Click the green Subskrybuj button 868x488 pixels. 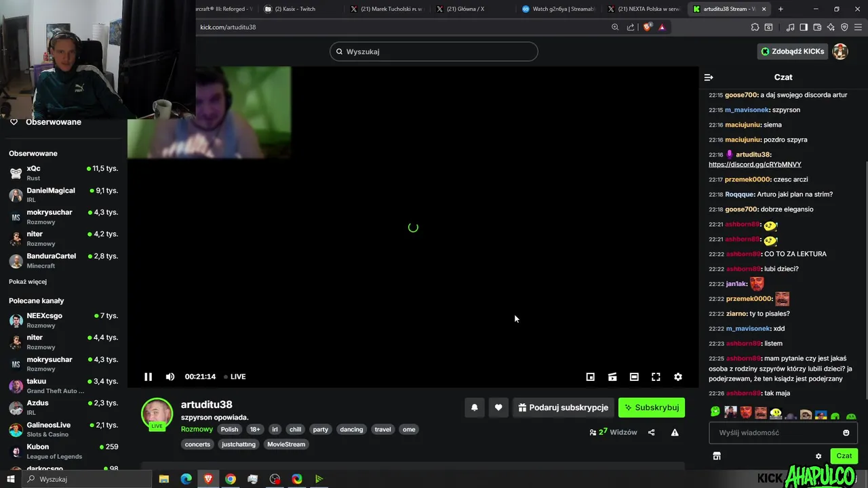pyautogui.click(x=652, y=407)
